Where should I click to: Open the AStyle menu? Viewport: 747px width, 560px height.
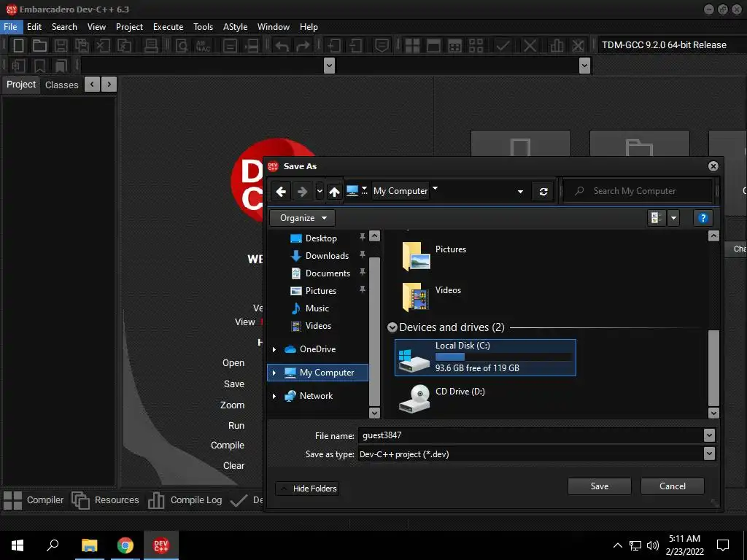click(x=236, y=27)
